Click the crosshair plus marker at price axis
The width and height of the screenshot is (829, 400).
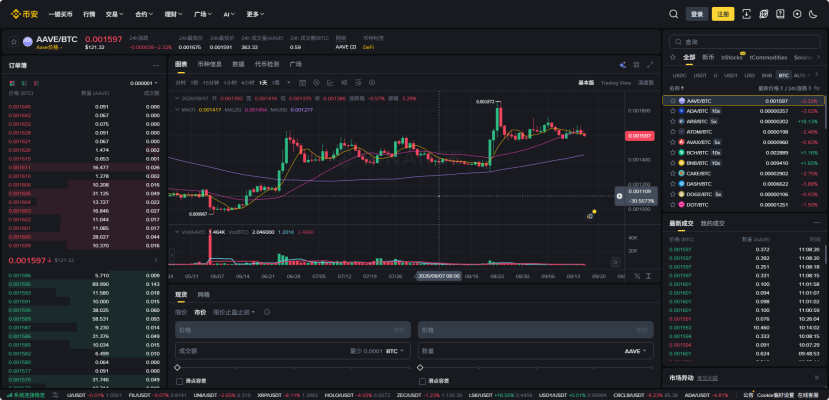pyautogui.click(x=619, y=196)
